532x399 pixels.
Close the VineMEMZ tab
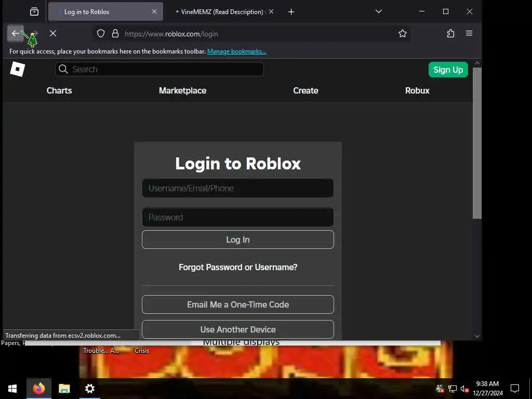click(271, 11)
